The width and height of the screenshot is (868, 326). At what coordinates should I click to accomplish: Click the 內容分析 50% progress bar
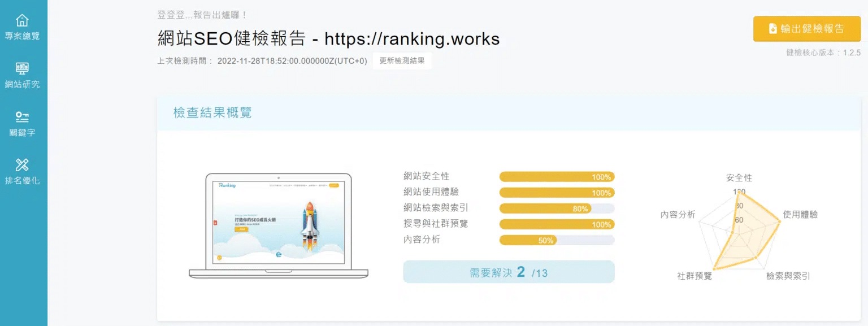point(557,240)
